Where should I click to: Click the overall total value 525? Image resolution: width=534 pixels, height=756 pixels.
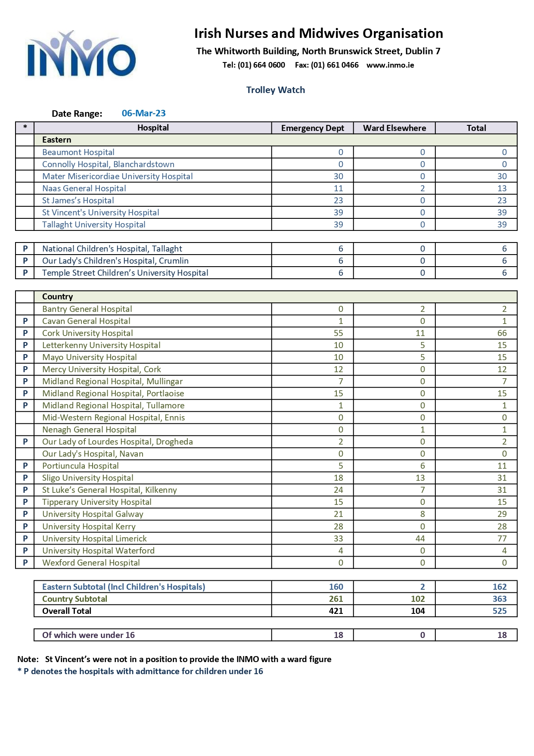pyautogui.click(x=500, y=611)
